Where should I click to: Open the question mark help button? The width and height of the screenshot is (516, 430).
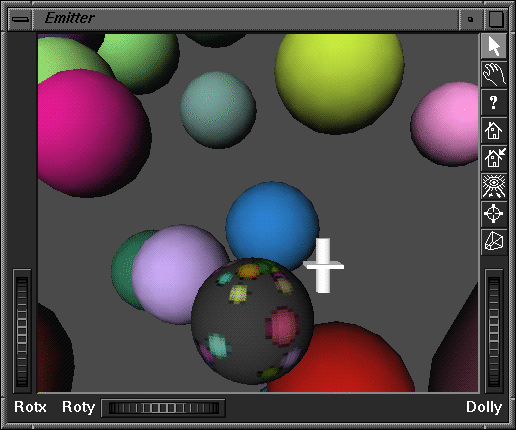tap(494, 102)
